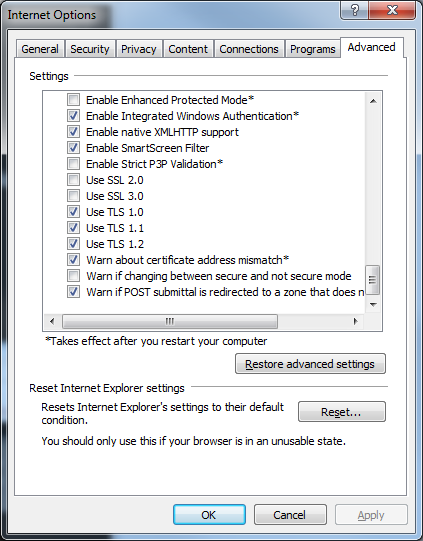The width and height of the screenshot is (423, 541).
Task: Switch to the Security tab
Action: click(x=90, y=49)
